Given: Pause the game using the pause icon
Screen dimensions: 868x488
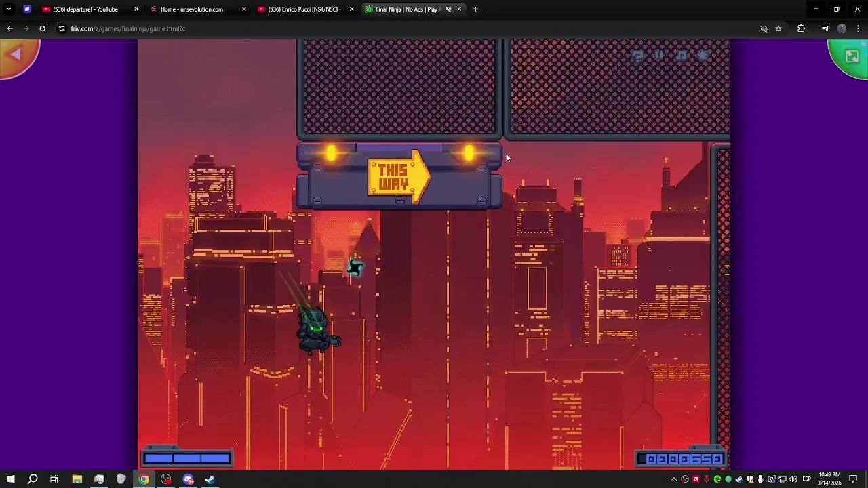Looking at the screenshot, I should pos(659,56).
